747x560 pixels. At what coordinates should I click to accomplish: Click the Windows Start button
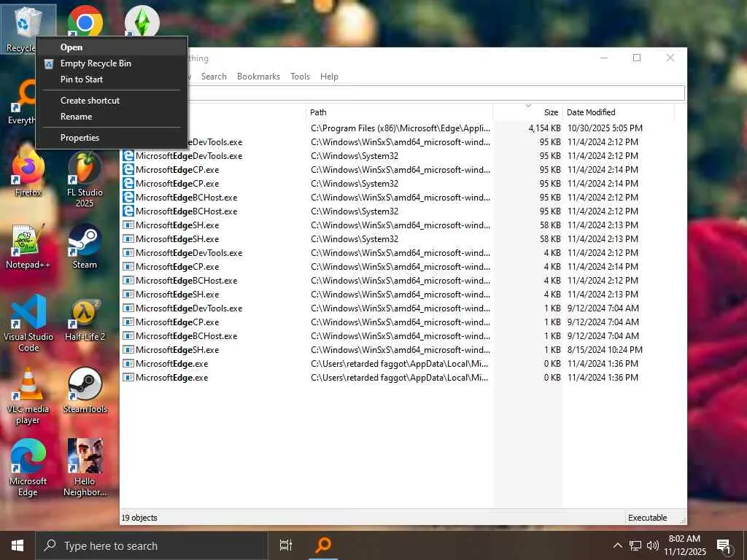[18, 545]
